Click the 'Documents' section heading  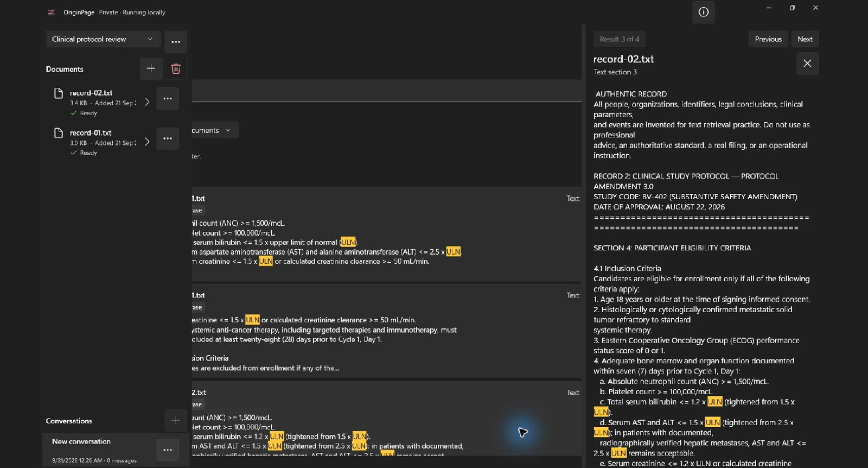pos(65,69)
